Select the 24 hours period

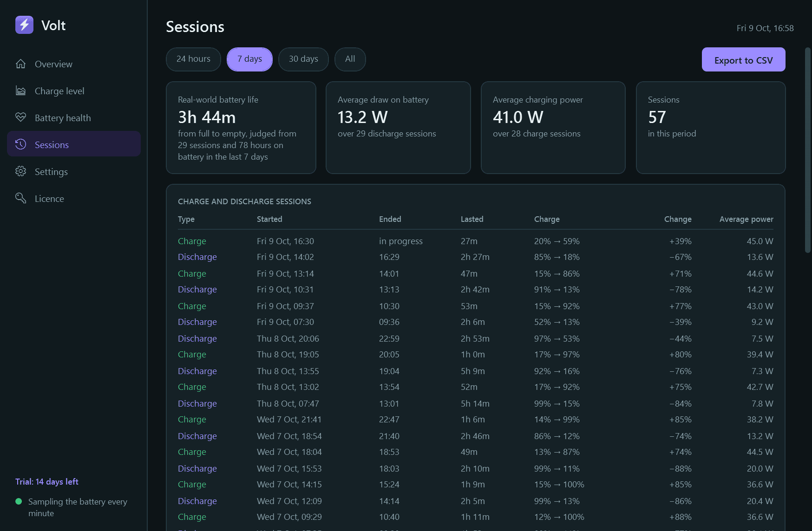193,59
